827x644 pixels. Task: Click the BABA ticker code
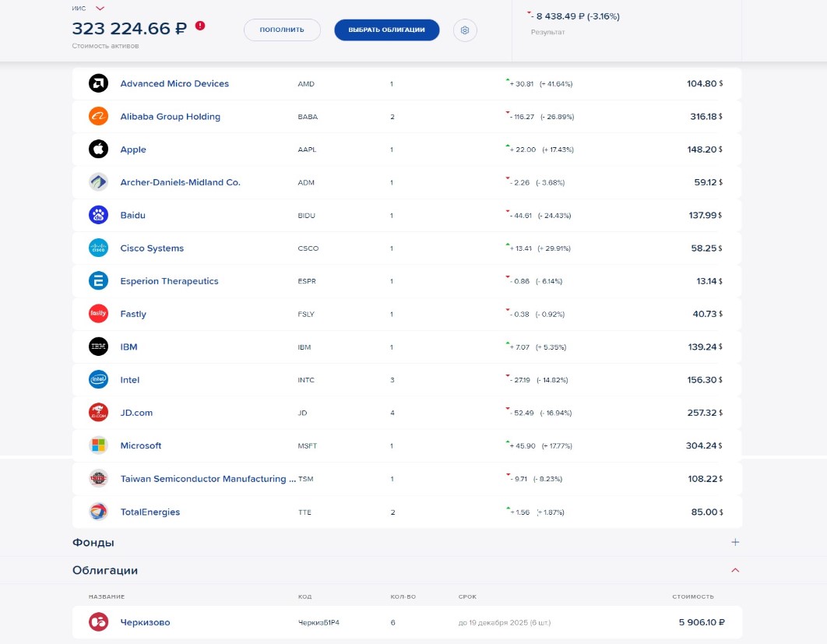(308, 117)
